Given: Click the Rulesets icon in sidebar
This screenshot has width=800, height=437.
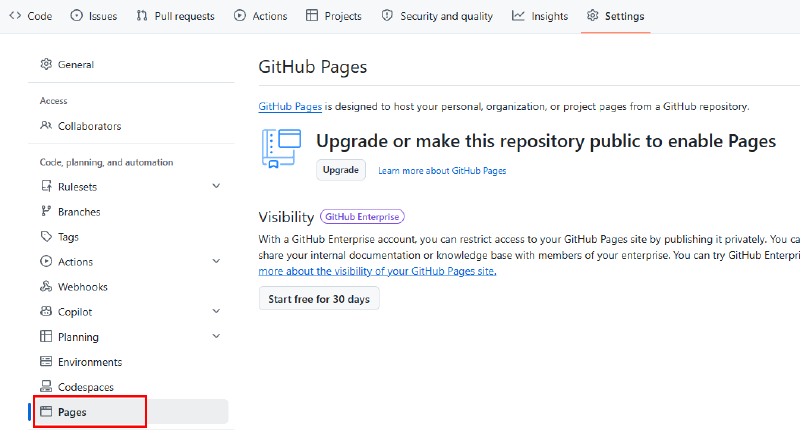Looking at the screenshot, I should coord(46,186).
